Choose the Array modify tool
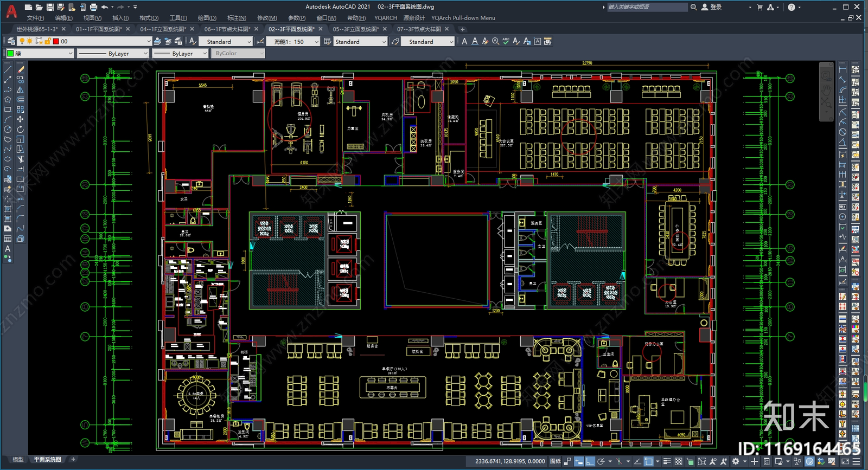868x470 pixels. tap(20, 109)
